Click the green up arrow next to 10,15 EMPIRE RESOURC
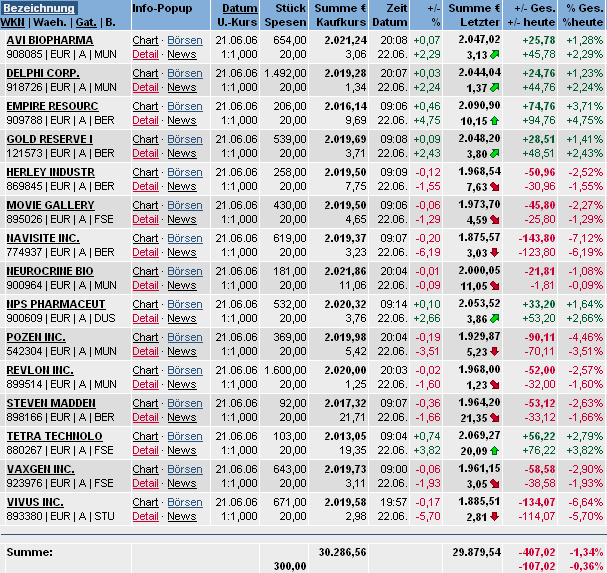Viewport: 607px width, 573px height. [494, 121]
